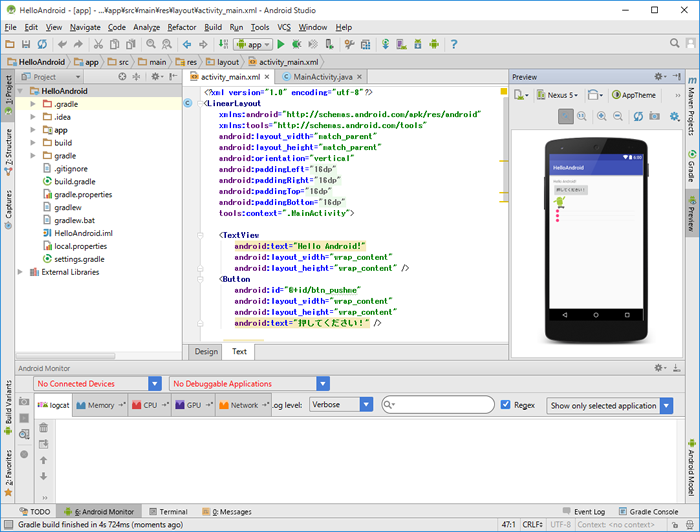Click the Make Project icon

(x=223, y=44)
